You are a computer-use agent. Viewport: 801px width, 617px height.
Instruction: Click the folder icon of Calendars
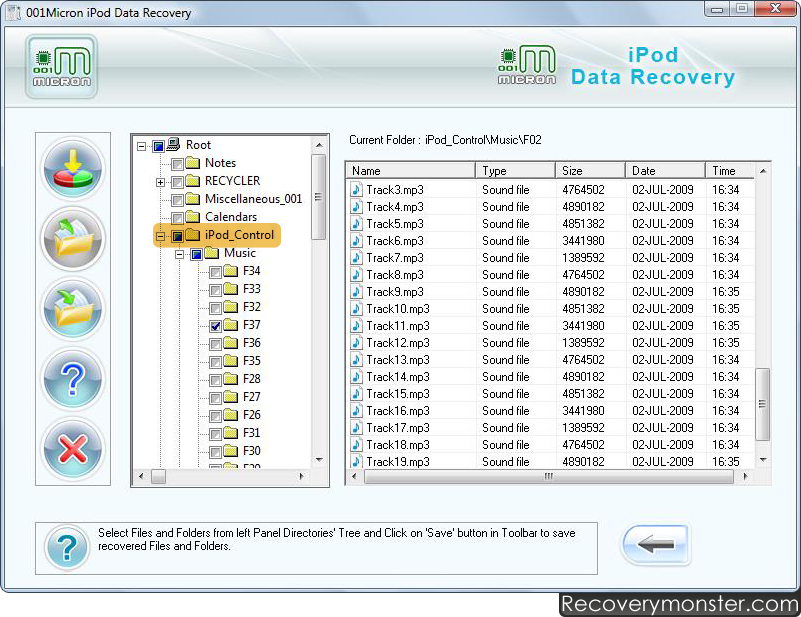click(x=193, y=217)
